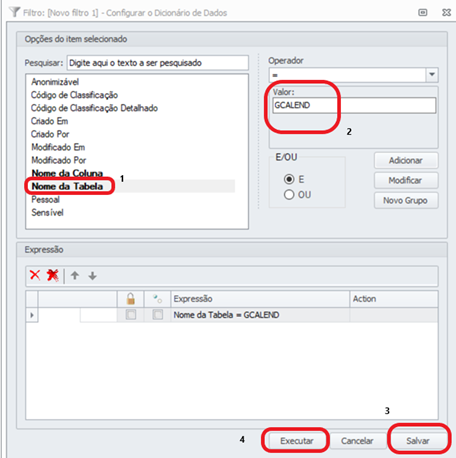Select Nome da Tabela in the list
Screen dimensions: 456x458
(67, 186)
